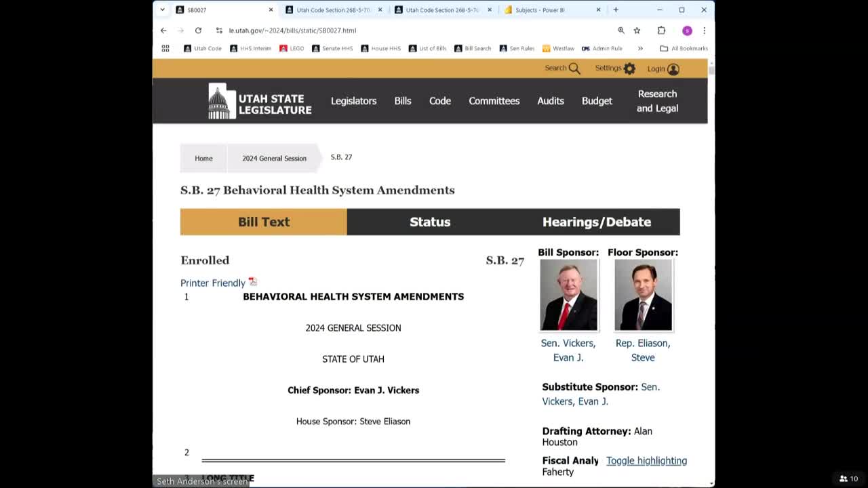Switch to the Status tab

tap(430, 222)
